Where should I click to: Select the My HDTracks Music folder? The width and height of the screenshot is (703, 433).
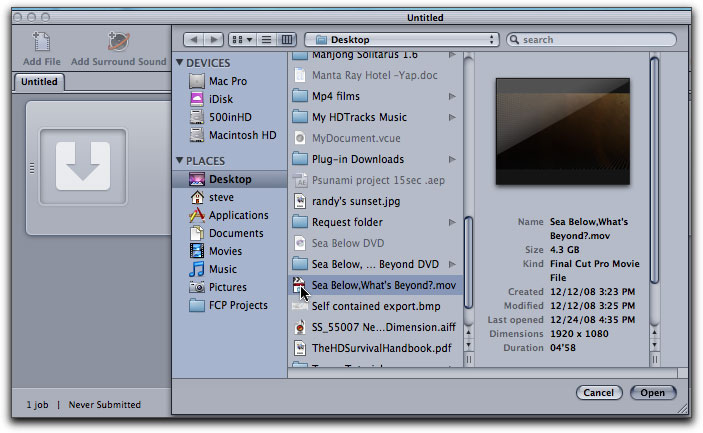(375, 117)
